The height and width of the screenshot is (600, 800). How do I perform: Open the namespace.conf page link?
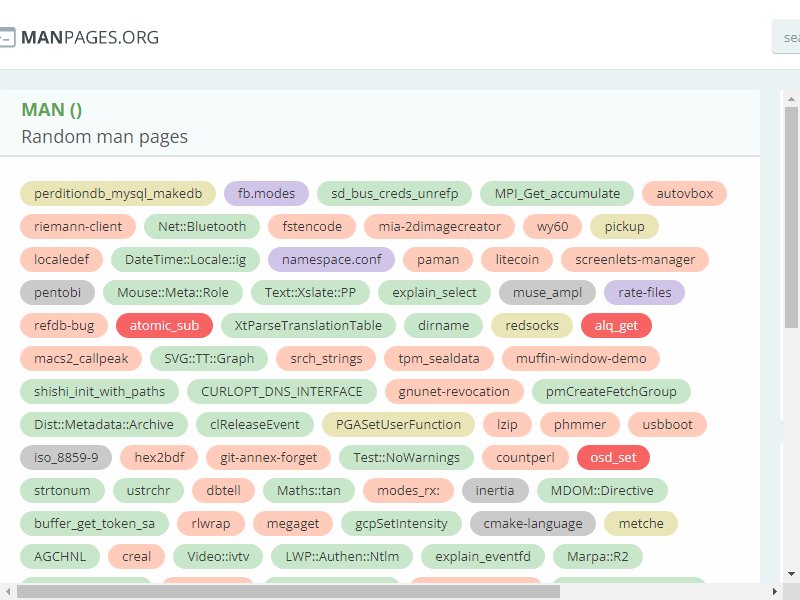point(331,259)
